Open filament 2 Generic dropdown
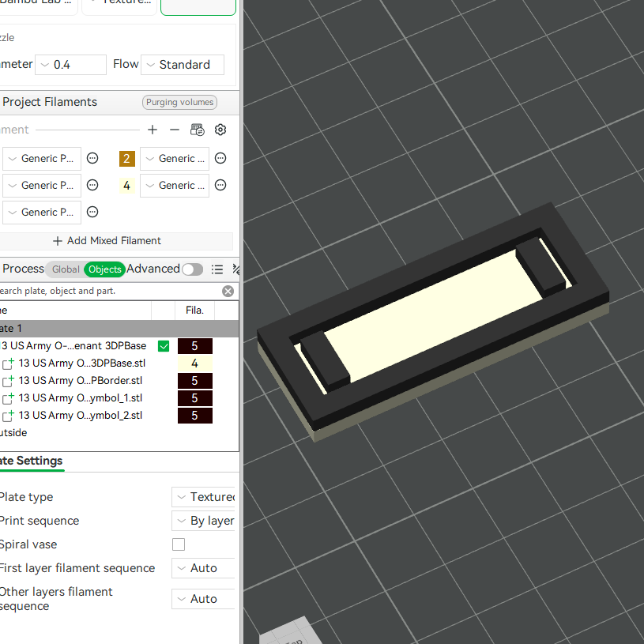Screen dimensions: 644x644 [x=175, y=159]
